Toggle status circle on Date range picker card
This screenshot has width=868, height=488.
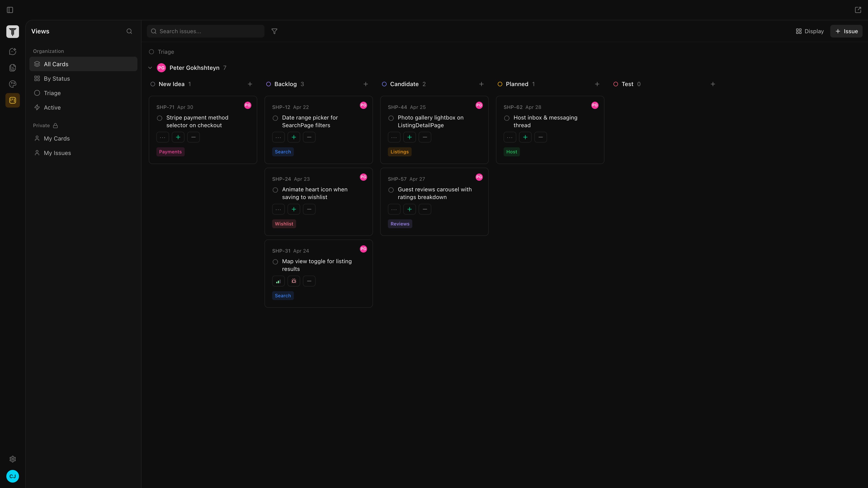tap(275, 118)
